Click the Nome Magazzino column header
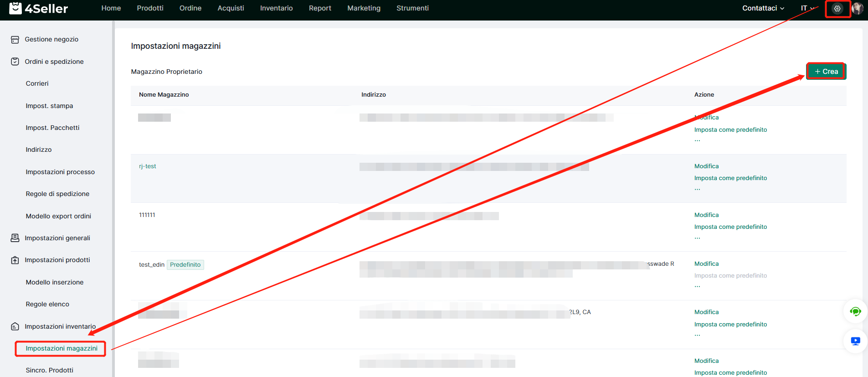 164,95
